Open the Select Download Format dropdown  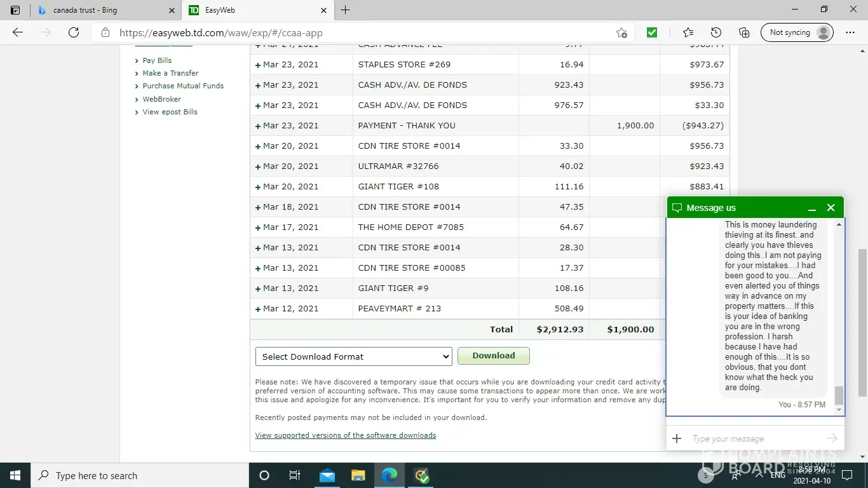click(x=353, y=356)
